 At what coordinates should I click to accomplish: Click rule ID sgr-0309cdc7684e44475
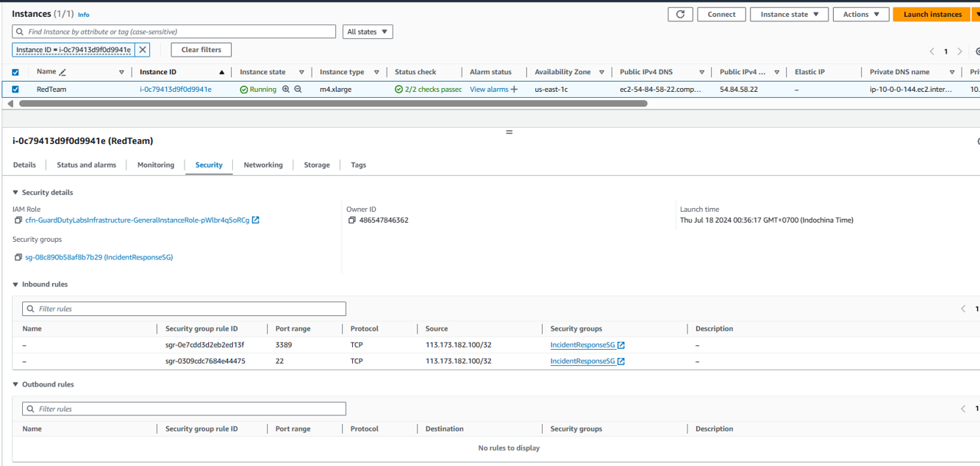205,361
